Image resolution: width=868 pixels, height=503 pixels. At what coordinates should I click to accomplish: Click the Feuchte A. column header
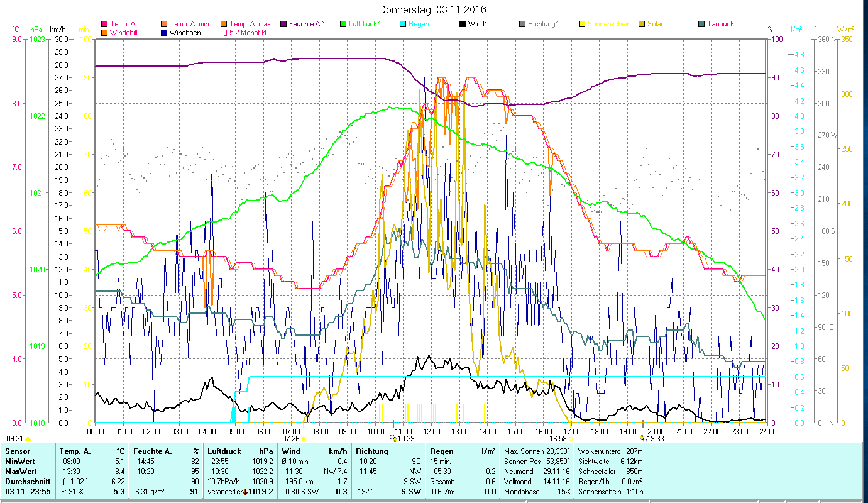[151, 451]
